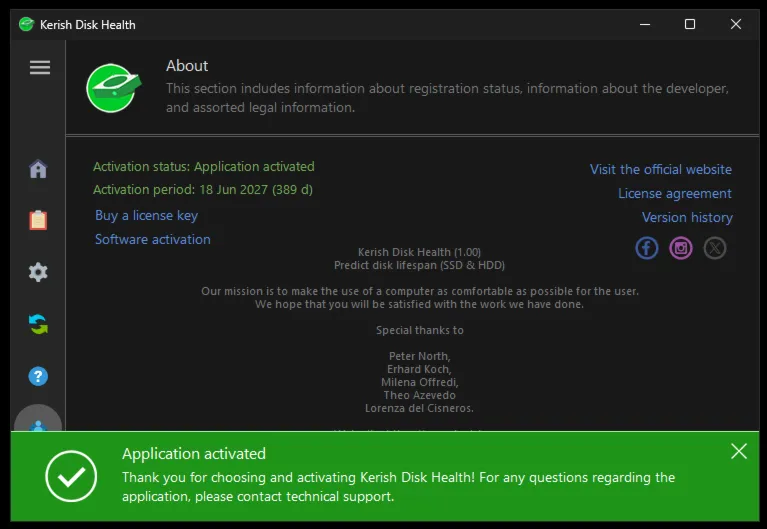Click the Activation period 18 Jun 2027 text
Viewport: 767px width, 529px height.
point(203,189)
